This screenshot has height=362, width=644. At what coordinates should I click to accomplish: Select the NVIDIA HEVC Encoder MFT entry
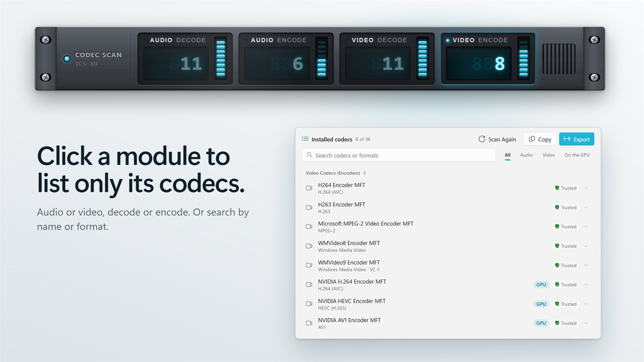(x=448, y=304)
